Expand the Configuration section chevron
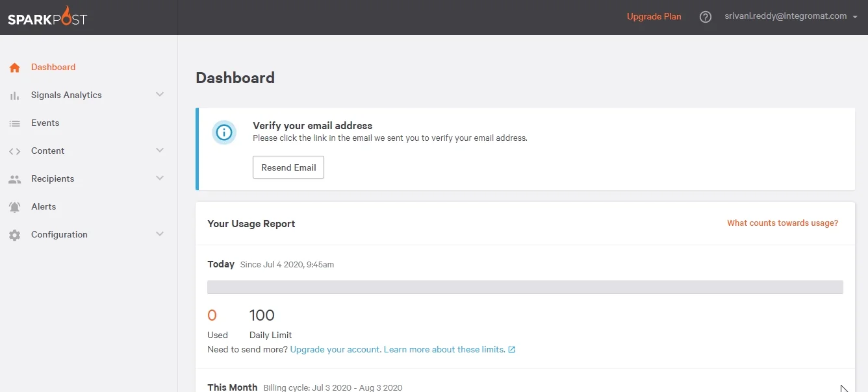The image size is (868, 392). [x=160, y=234]
